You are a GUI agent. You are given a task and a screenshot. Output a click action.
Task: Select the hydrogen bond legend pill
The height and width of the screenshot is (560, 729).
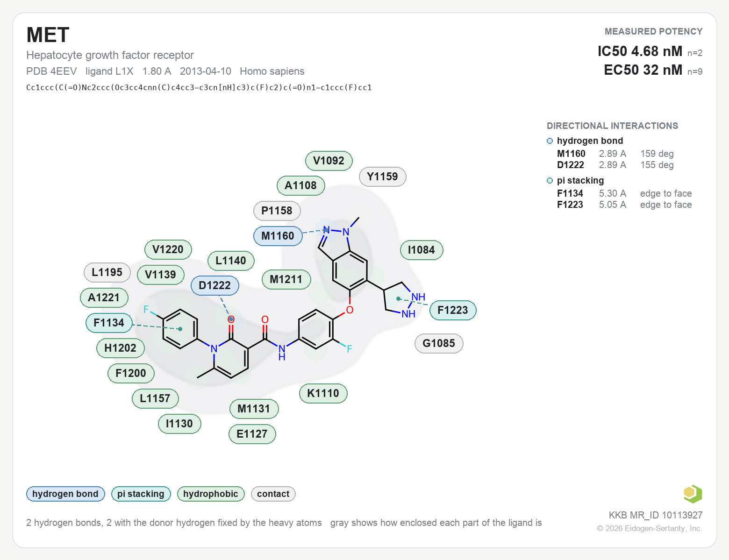65,494
